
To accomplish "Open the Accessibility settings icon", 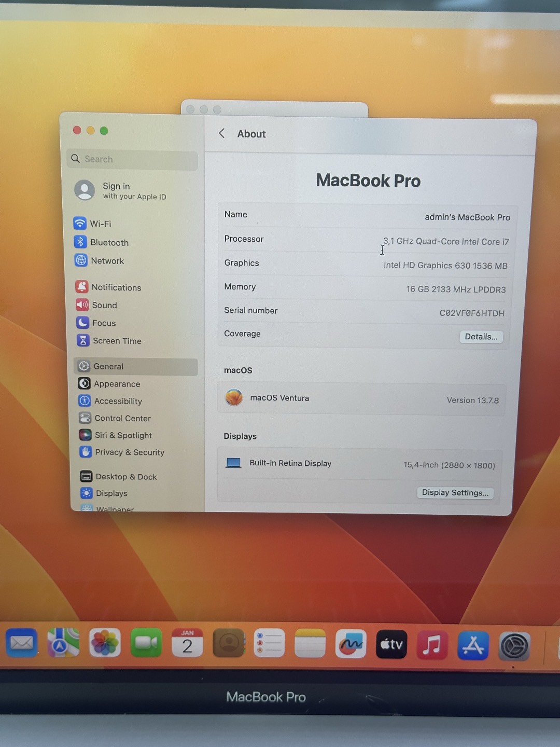I will pos(85,400).
